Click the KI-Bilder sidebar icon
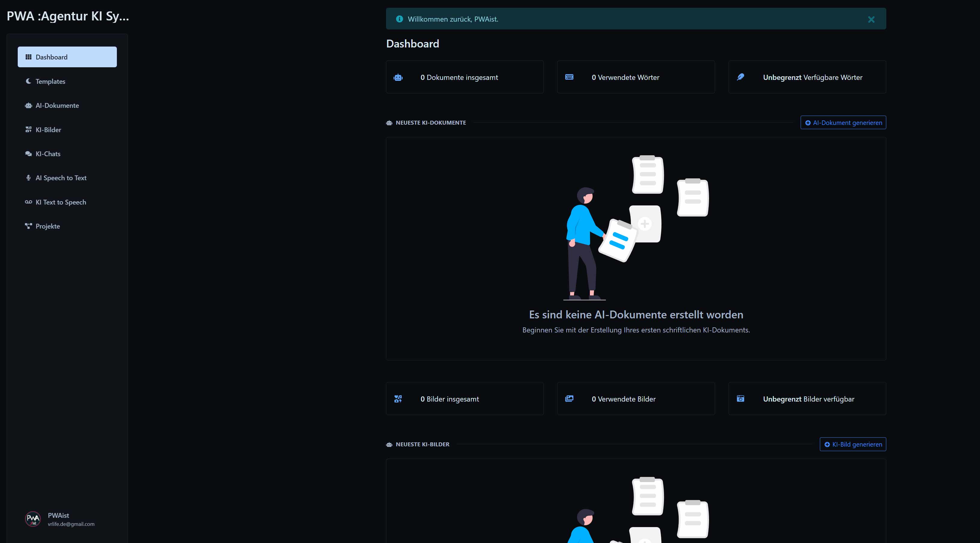The image size is (980, 543). tap(28, 130)
